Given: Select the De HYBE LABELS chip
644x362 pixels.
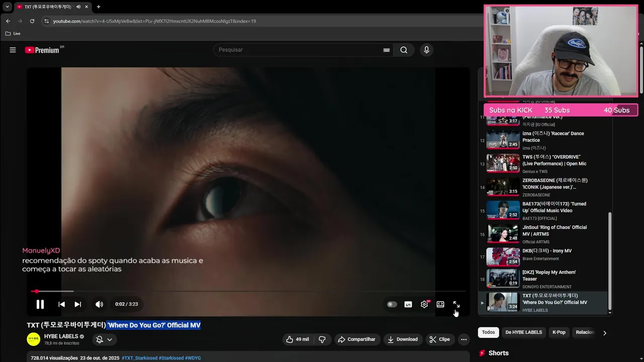Looking at the screenshot, I should click(x=524, y=332).
